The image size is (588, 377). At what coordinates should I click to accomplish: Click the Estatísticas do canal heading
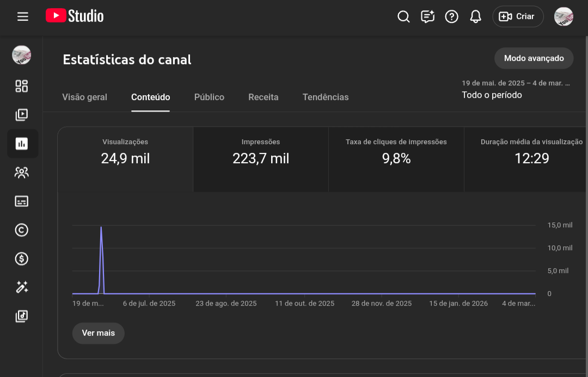pos(127,60)
